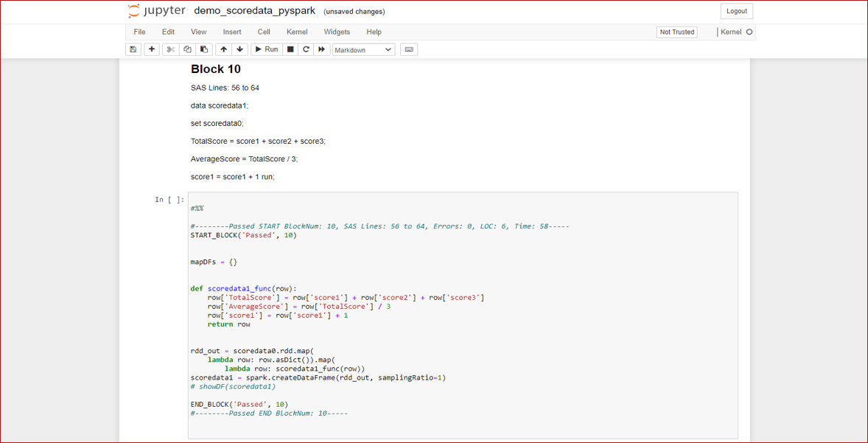Place cursor on the "mapDFs = {}" line
Image resolution: width=868 pixels, height=443 pixels.
point(214,262)
